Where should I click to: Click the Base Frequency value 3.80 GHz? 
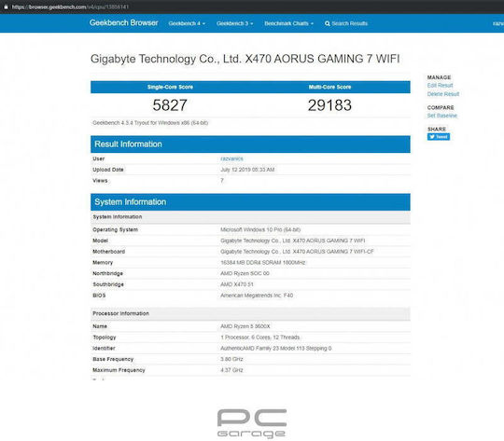coord(231,359)
